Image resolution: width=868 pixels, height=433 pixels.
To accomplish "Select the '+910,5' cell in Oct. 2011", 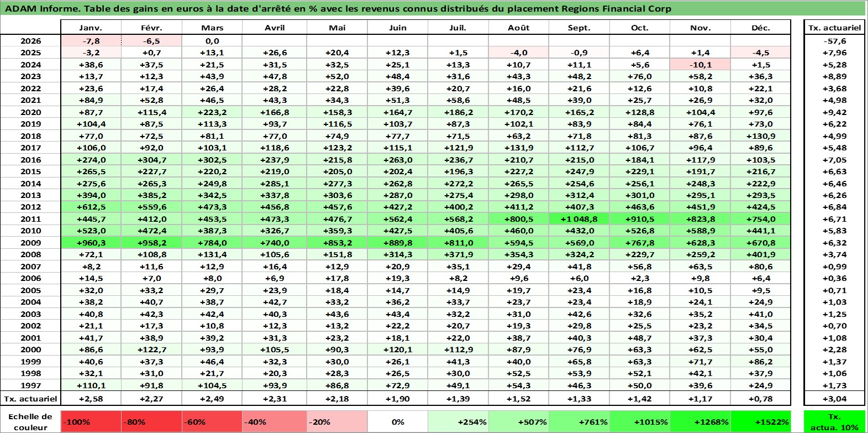I will 640,219.
